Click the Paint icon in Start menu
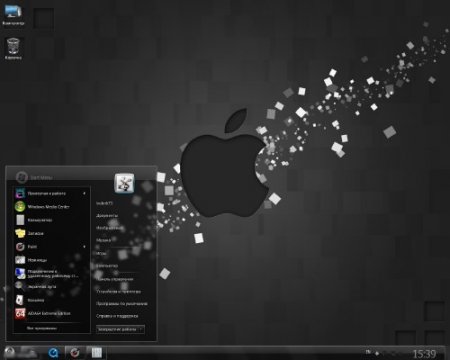Image resolution: width=450 pixels, height=360 pixels. tap(20, 247)
